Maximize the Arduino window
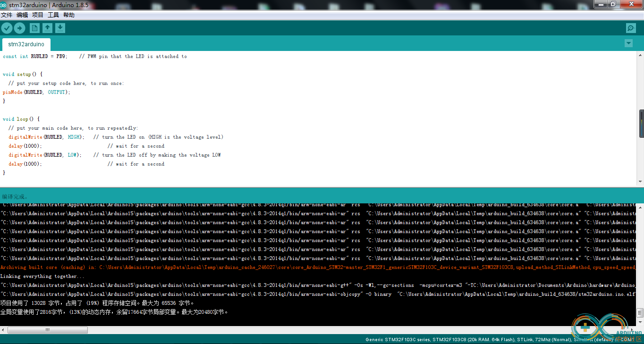Image resolution: width=644 pixels, height=344 pixels. tap(613, 4)
